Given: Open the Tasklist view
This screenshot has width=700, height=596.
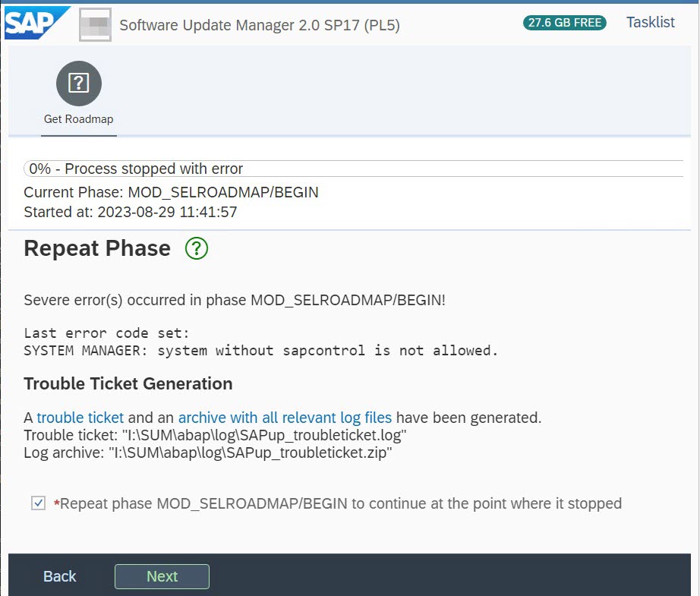Looking at the screenshot, I should pyautogui.click(x=650, y=22).
